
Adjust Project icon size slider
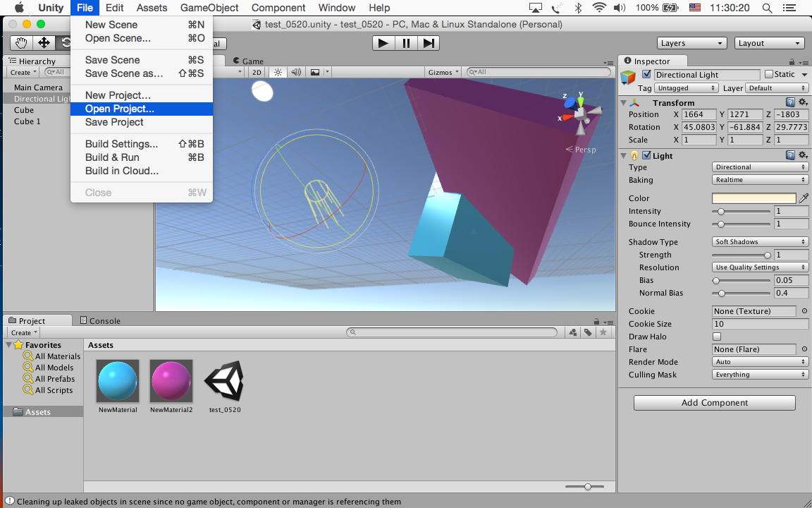pyautogui.click(x=584, y=487)
